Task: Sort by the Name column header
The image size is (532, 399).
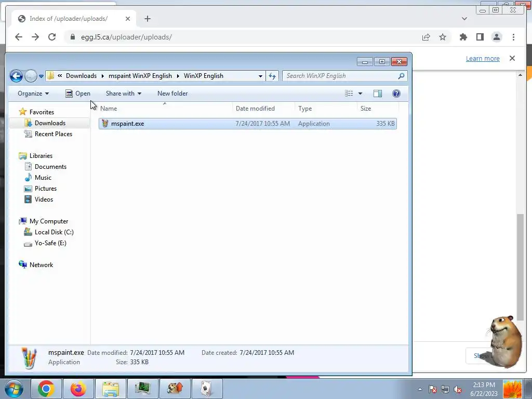Action: point(165,108)
